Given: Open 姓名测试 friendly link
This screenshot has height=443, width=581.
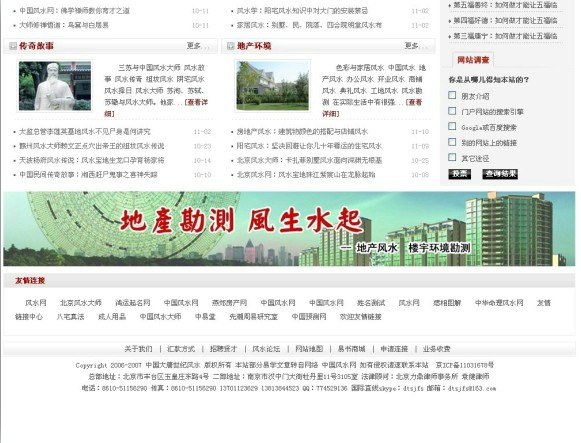Looking at the screenshot, I should pos(371,303).
